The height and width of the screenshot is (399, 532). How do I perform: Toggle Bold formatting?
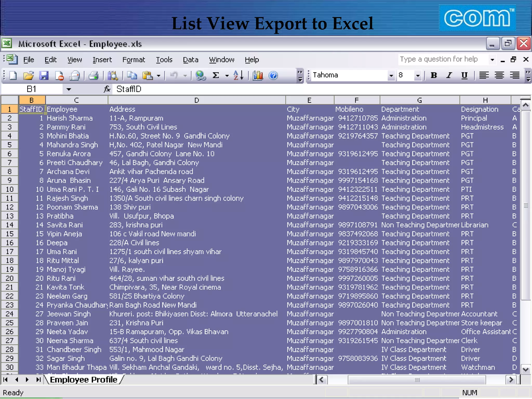pyautogui.click(x=434, y=75)
